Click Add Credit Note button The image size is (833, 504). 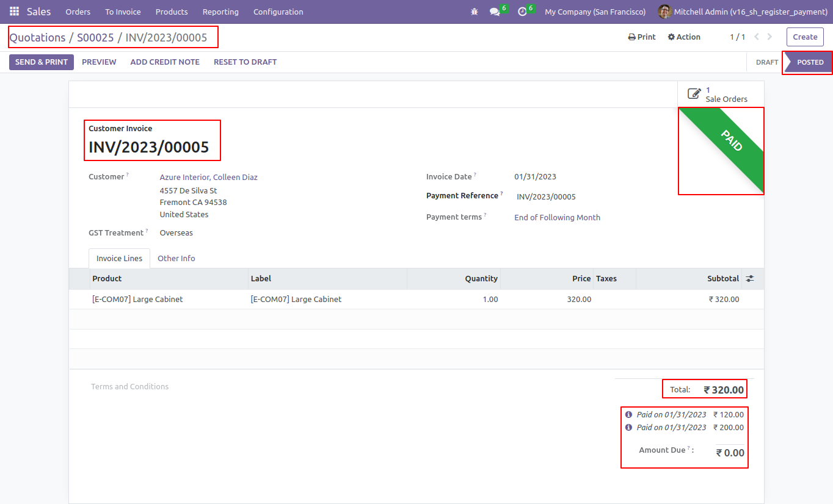[x=165, y=62]
